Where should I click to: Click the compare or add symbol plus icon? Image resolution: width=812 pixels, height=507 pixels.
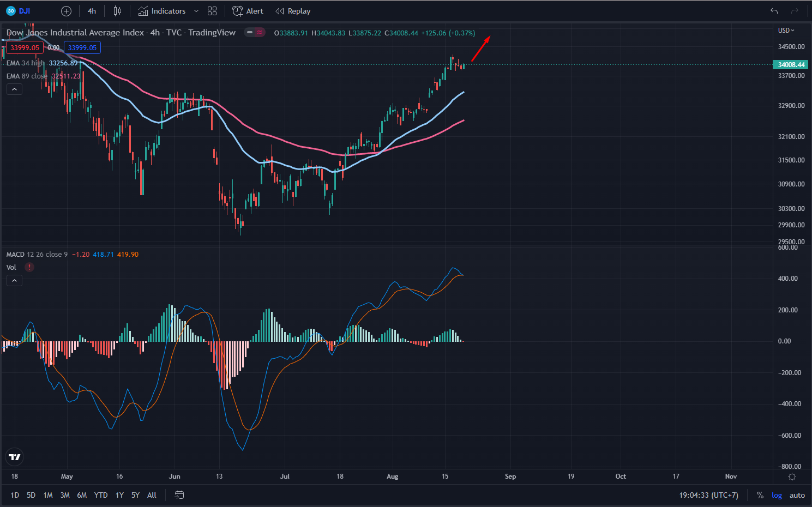click(x=66, y=11)
